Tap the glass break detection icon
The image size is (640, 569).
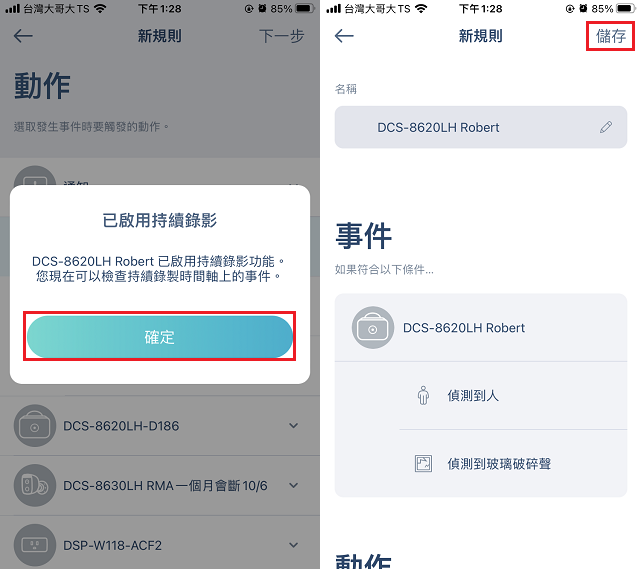coord(423,464)
